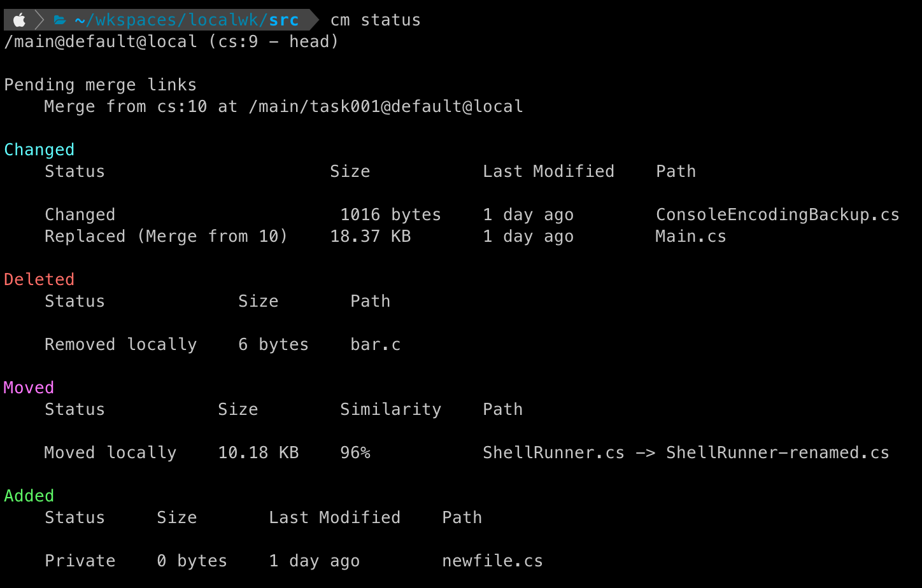This screenshot has width=922, height=588.
Task: Select the ConsoleEncodingBackup.cs file entry
Action: (777, 214)
